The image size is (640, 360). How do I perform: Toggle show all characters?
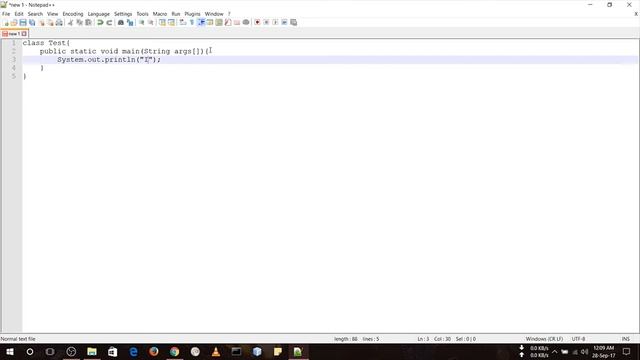192,22
